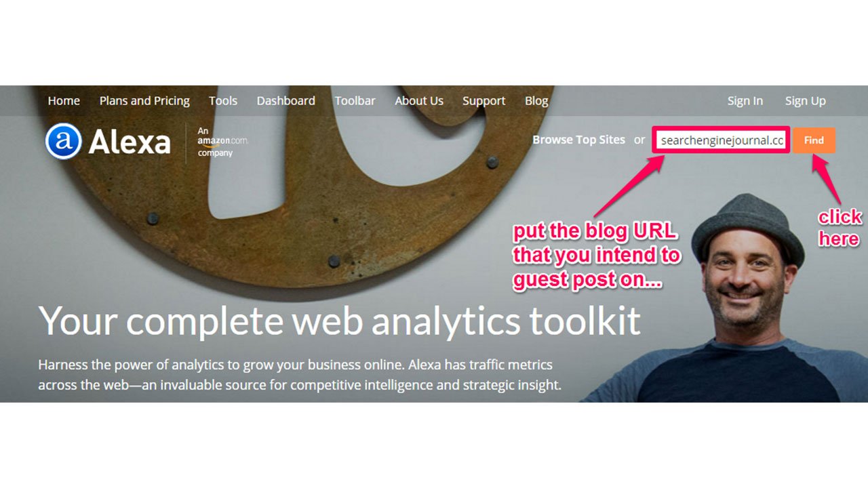Click the 'An amazon.com company' logo
Viewport: 868px width, 488px height.
[x=222, y=142]
